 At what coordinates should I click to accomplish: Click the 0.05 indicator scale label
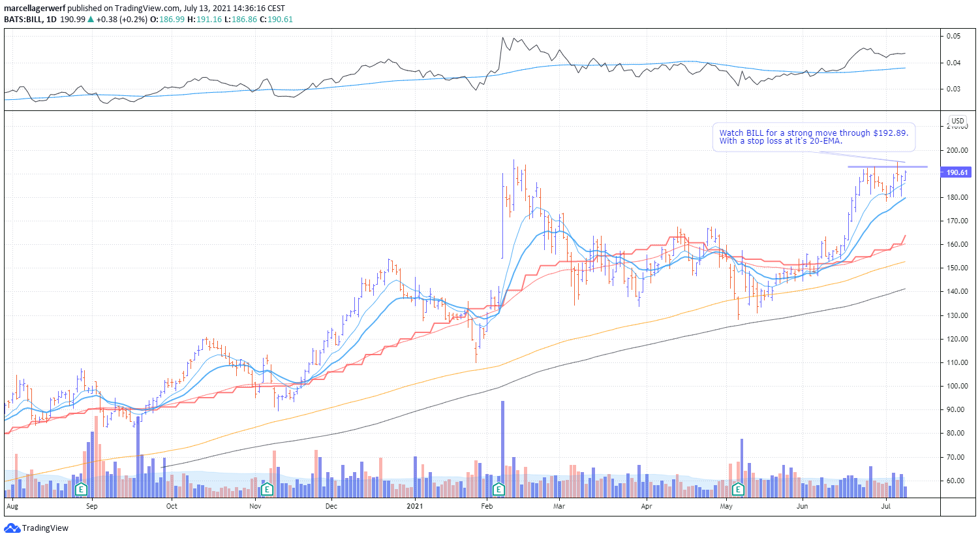point(954,36)
